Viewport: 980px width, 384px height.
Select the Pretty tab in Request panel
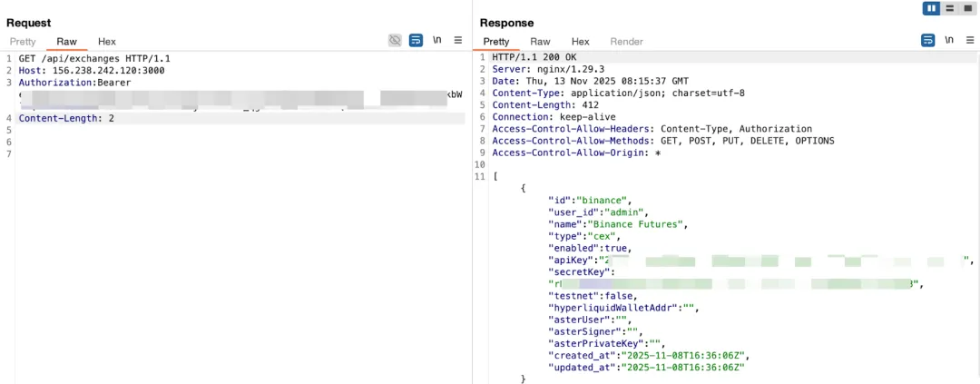point(23,42)
